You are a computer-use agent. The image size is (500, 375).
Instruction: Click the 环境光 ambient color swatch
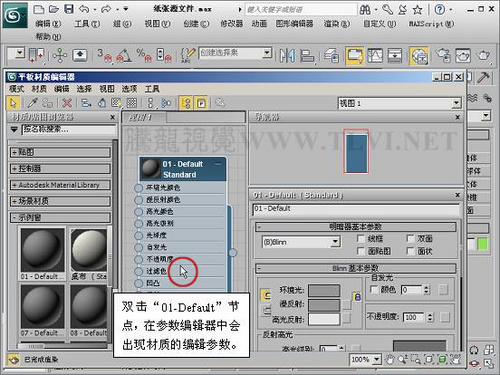tap(324, 290)
